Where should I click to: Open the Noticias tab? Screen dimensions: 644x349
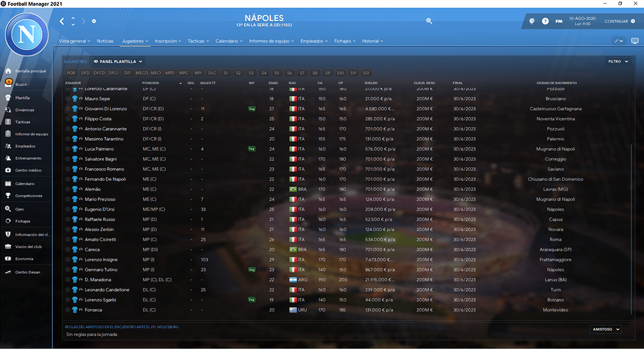point(105,41)
